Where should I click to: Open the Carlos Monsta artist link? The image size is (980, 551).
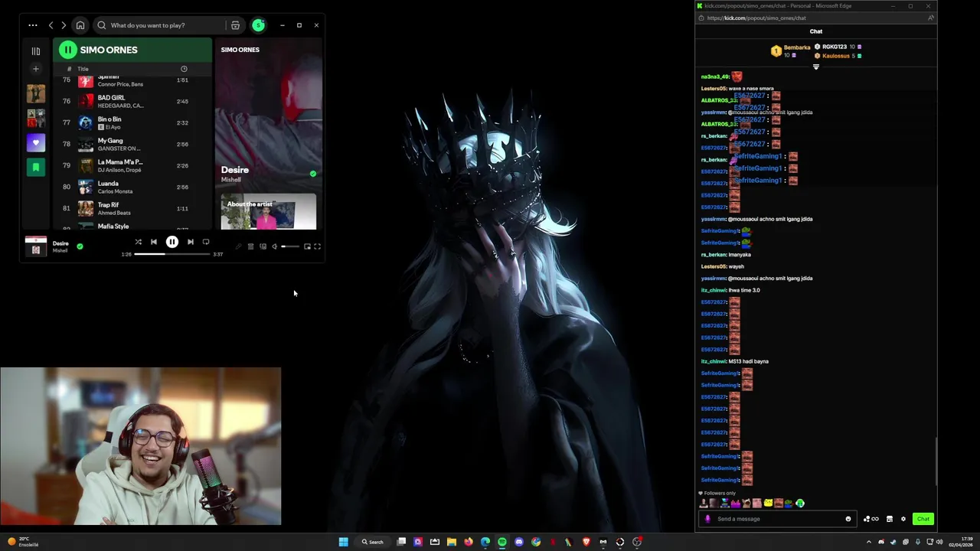[x=115, y=191]
